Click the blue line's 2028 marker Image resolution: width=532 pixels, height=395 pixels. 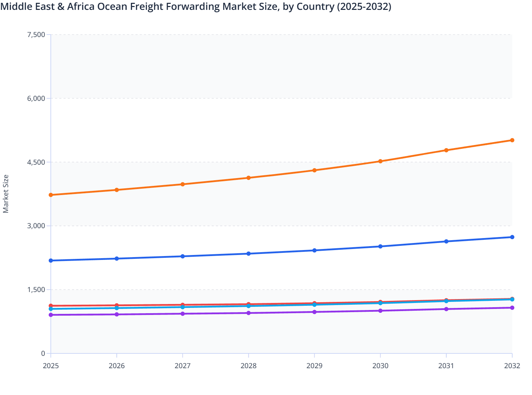click(249, 253)
